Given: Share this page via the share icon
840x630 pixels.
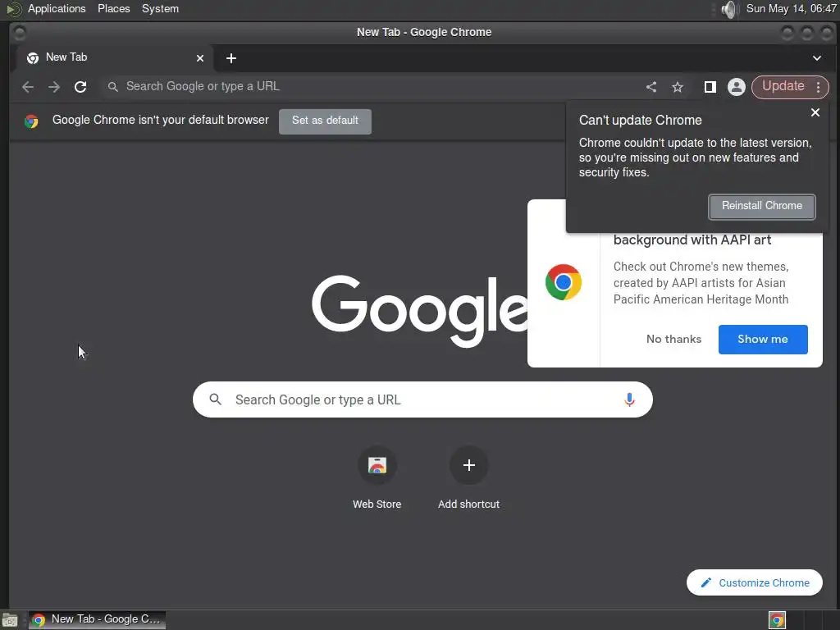Looking at the screenshot, I should 651,87.
